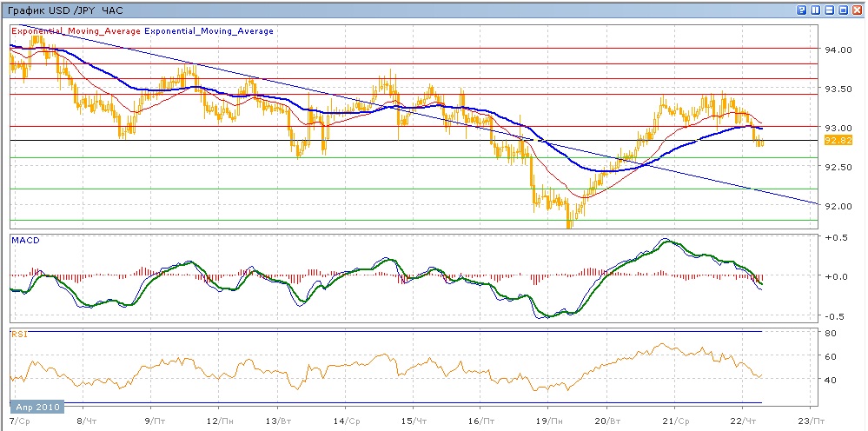Click the 92.00 price level on axis
Screen dimensions: 868x431
click(x=836, y=206)
